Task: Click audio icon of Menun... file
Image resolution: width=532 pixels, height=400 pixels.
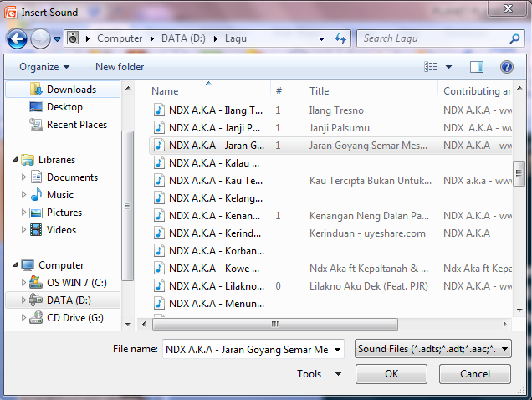Action: [159, 303]
